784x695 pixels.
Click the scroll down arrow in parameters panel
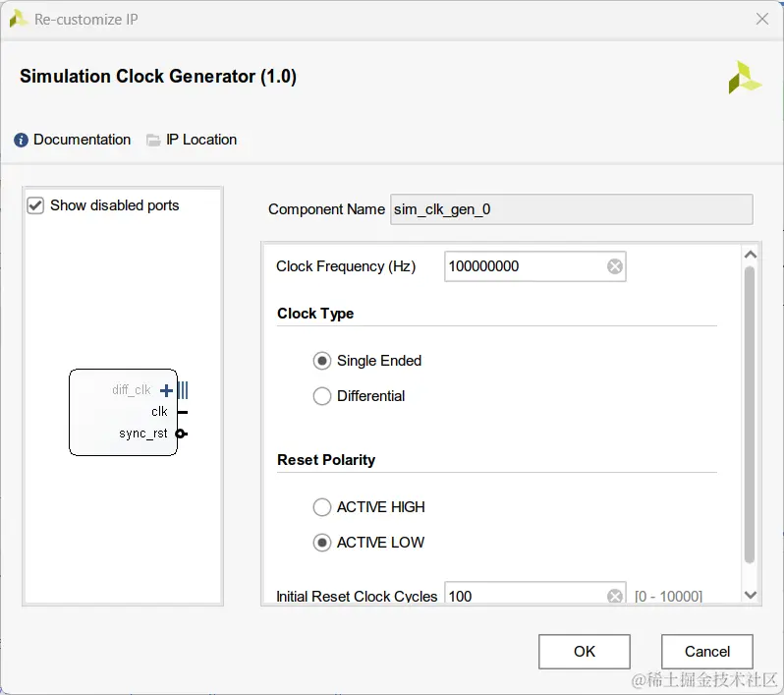point(750,595)
